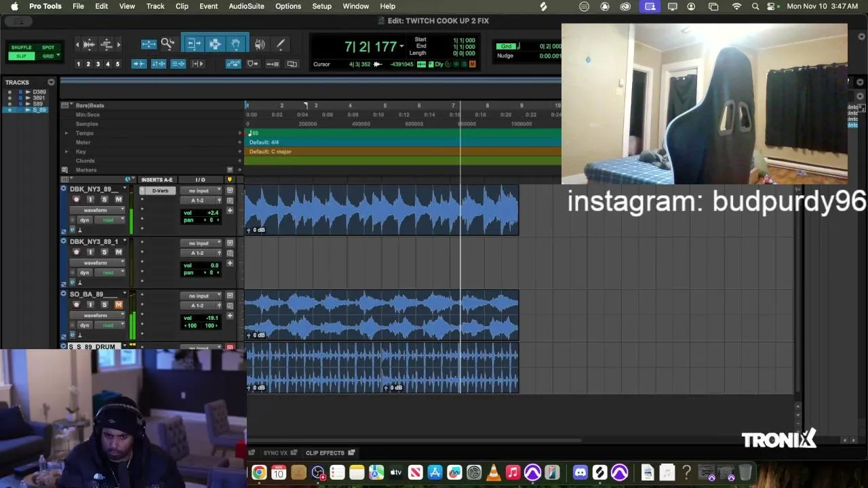Image resolution: width=868 pixels, height=488 pixels.
Task: Select the Grabber hand tool
Action: point(235,44)
